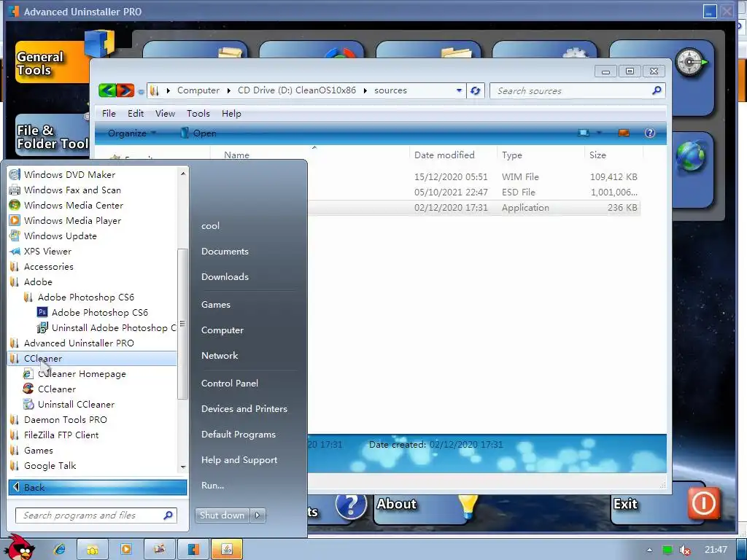The image size is (747, 560).
Task: Click the programs list scrollbar down arrow
Action: (183, 467)
